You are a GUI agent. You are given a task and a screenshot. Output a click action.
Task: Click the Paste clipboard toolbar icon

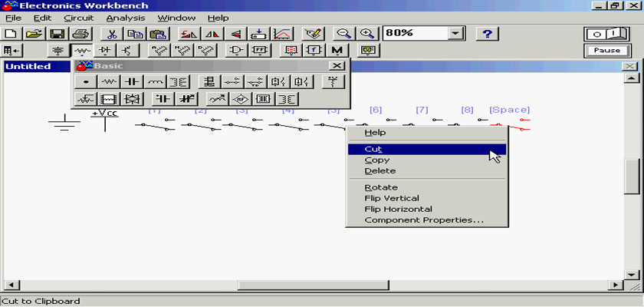click(x=157, y=34)
